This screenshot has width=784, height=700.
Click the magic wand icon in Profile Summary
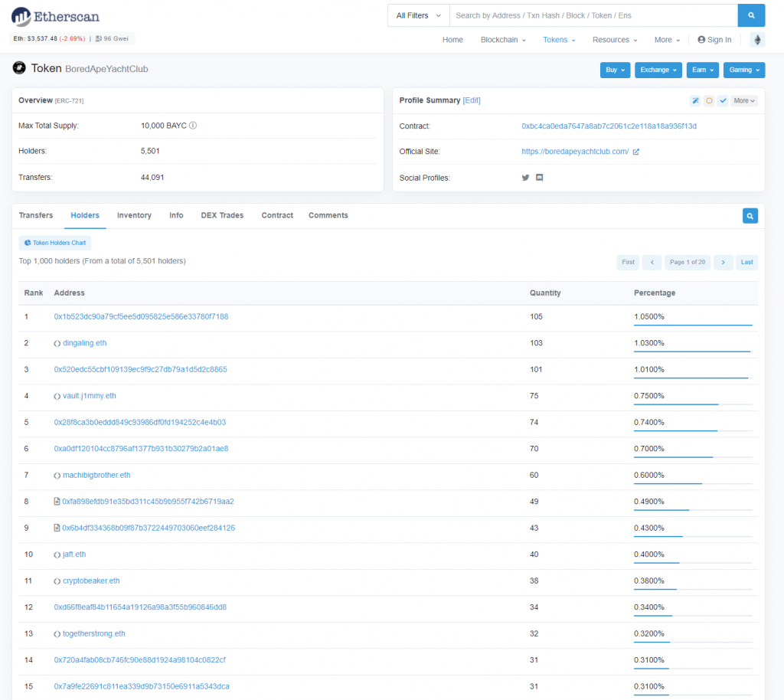click(x=695, y=100)
